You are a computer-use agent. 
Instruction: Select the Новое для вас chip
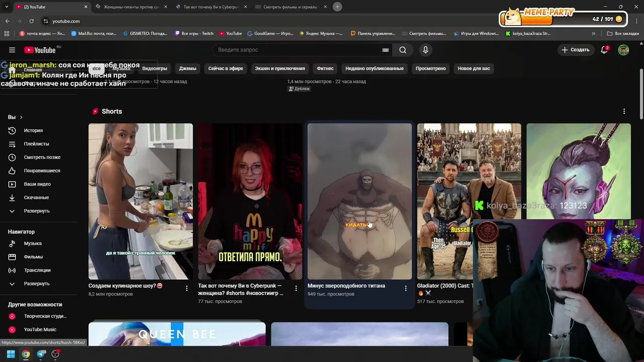coord(473,68)
